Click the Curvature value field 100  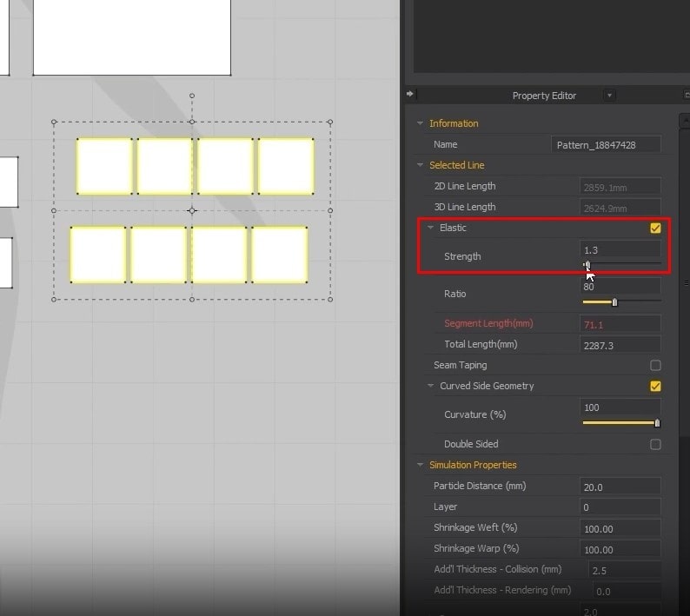pyautogui.click(x=620, y=407)
